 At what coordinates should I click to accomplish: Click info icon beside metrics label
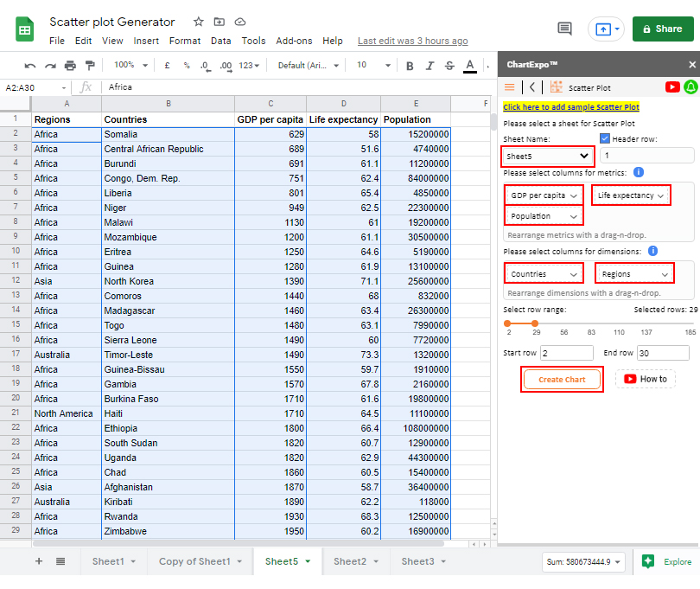pyautogui.click(x=639, y=172)
